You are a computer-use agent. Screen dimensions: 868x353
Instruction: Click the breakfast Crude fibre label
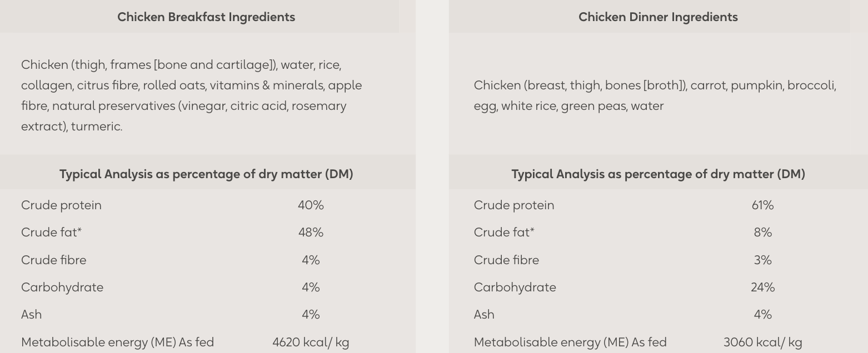pos(54,260)
